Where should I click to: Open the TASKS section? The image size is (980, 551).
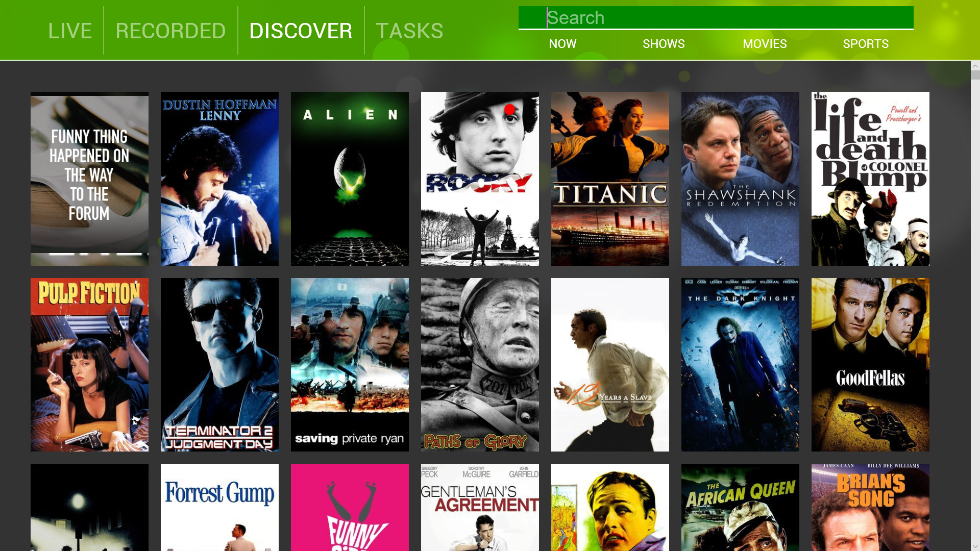(x=409, y=31)
